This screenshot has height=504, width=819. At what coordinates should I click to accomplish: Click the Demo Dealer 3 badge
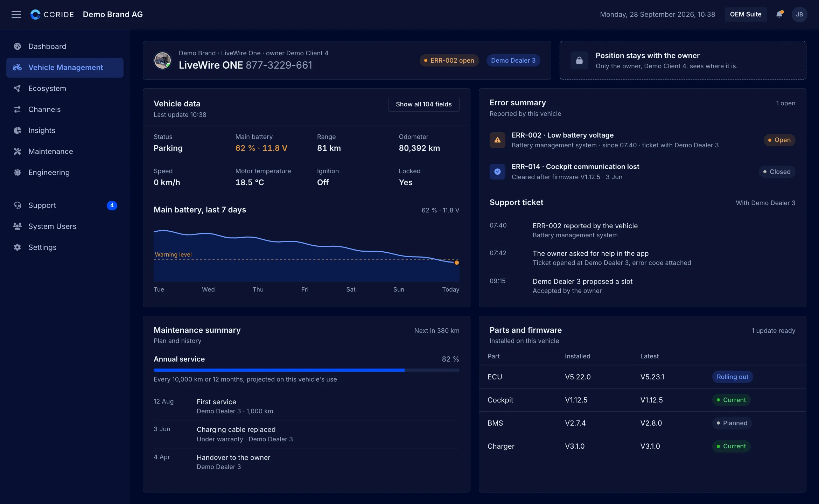[513, 61]
